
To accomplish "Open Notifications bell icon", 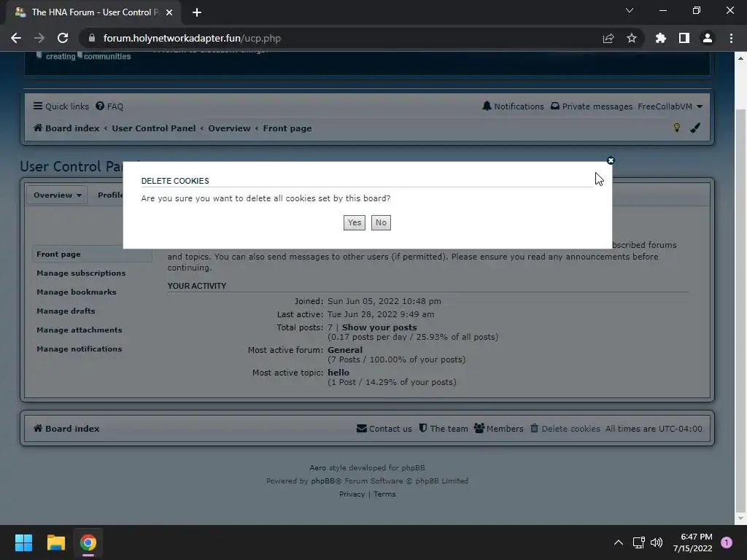I will 487,106.
